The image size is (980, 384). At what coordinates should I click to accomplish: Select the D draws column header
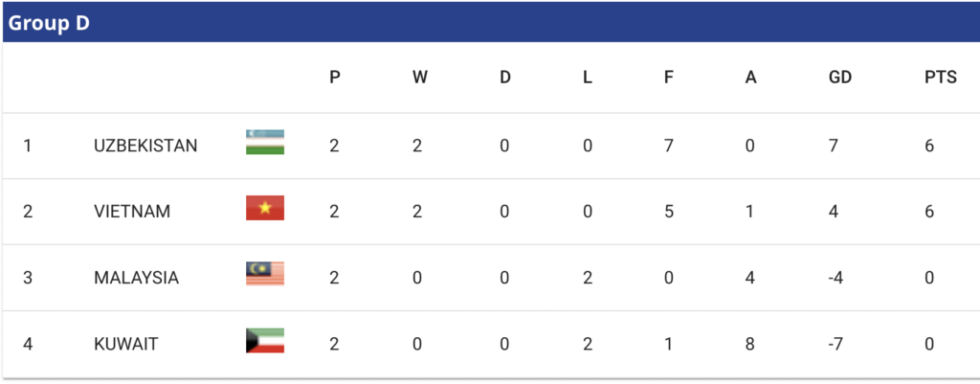click(504, 78)
